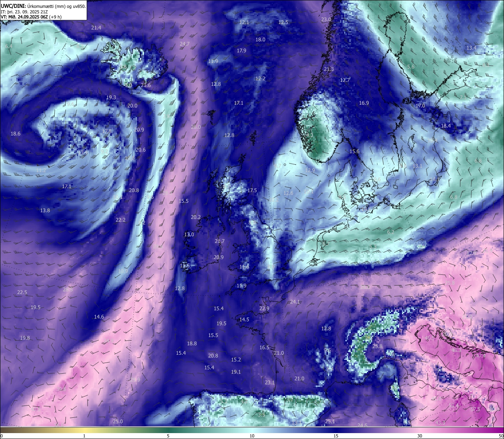Pick the 23.0 value off northern Norway
Image resolution: width=504 pixels, height=439 pixels.
[x=326, y=19]
